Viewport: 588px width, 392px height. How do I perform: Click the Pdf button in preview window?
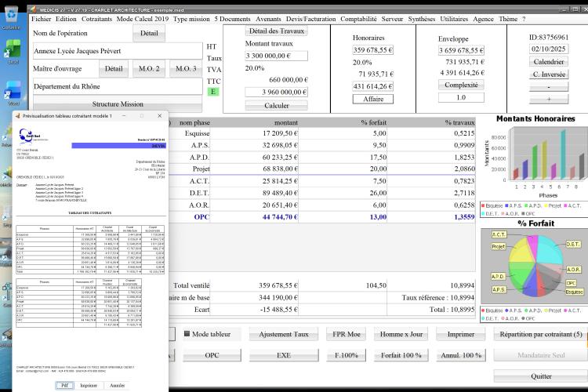coord(64,385)
